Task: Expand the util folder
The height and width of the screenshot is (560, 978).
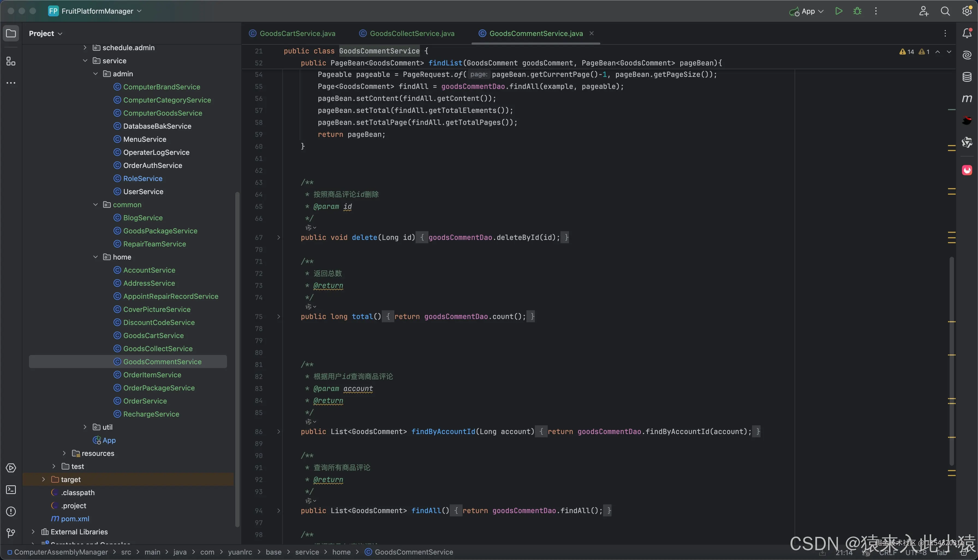Action: coord(85,427)
